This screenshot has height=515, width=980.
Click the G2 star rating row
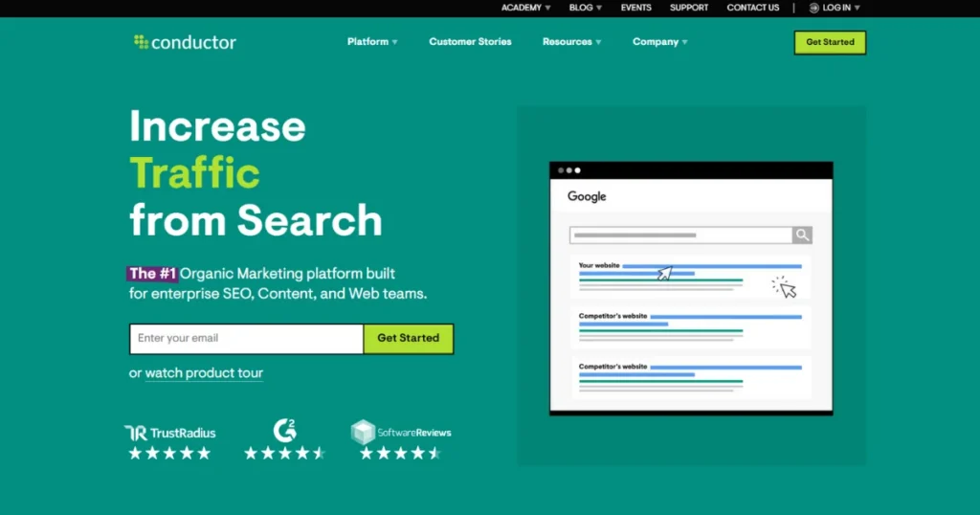(x=284, y=453)
